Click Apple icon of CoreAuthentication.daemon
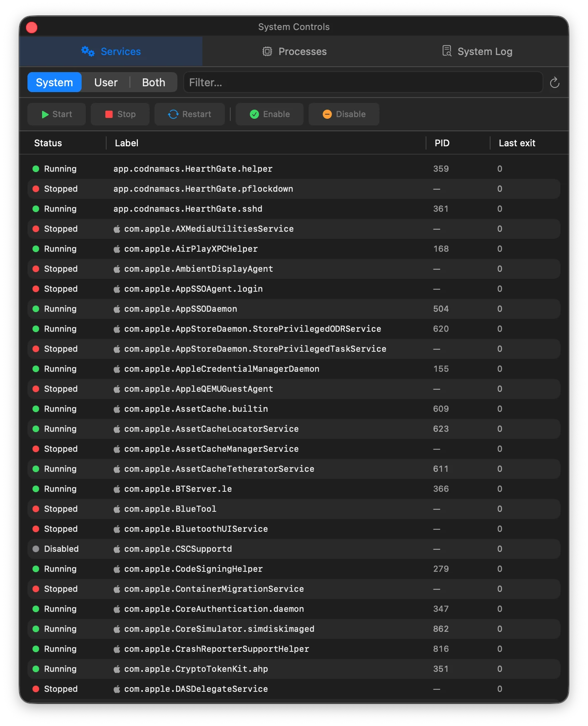 (117, 609)
